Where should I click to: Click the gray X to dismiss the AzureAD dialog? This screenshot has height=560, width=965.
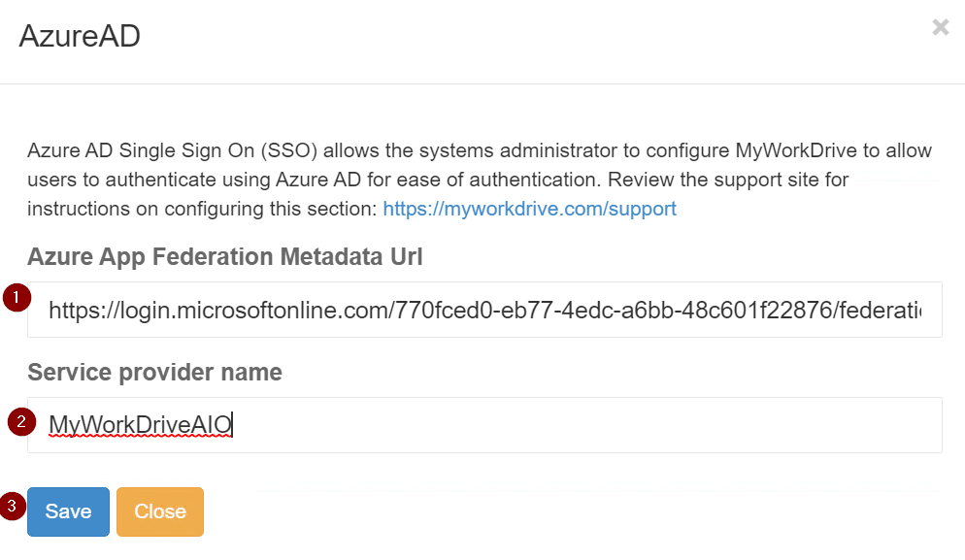pyautogui.click(x=940, y=27)
